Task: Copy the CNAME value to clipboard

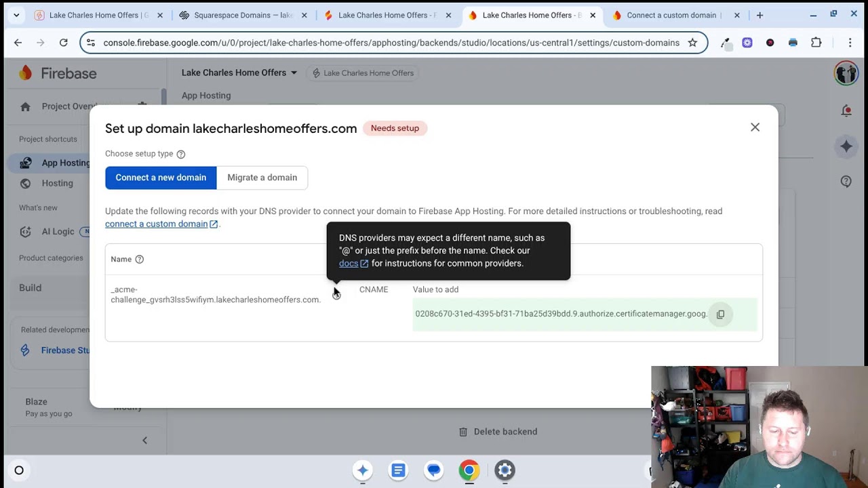Action: 720,314
